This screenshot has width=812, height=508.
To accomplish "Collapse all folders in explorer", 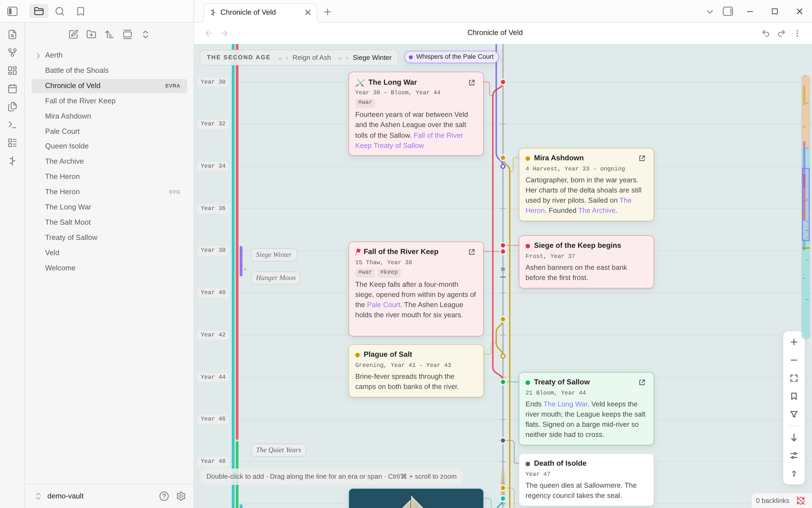I will point(145,35).
